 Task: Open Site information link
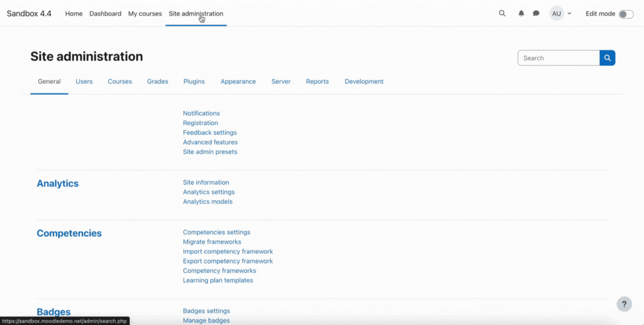(206, 182)
